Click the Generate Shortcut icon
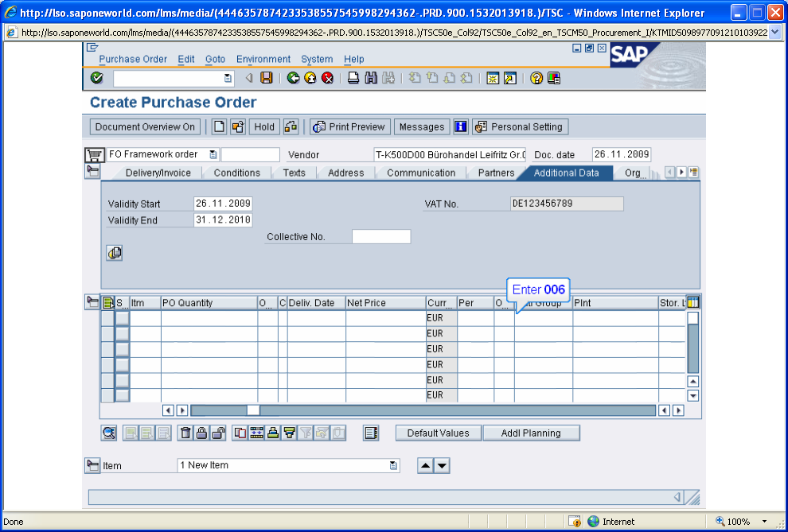788x532 pixels. pyautogui.click(x=510, y=78)
